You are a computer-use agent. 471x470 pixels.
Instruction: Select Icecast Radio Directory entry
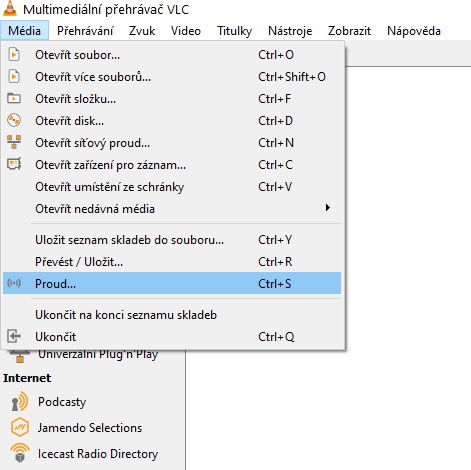point(98,454)
